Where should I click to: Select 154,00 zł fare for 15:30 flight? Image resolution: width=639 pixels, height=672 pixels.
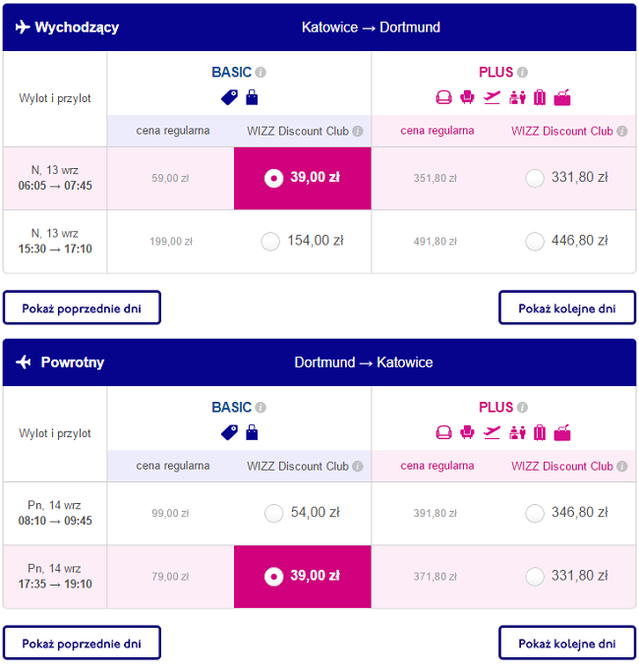(x=270, y=242)
